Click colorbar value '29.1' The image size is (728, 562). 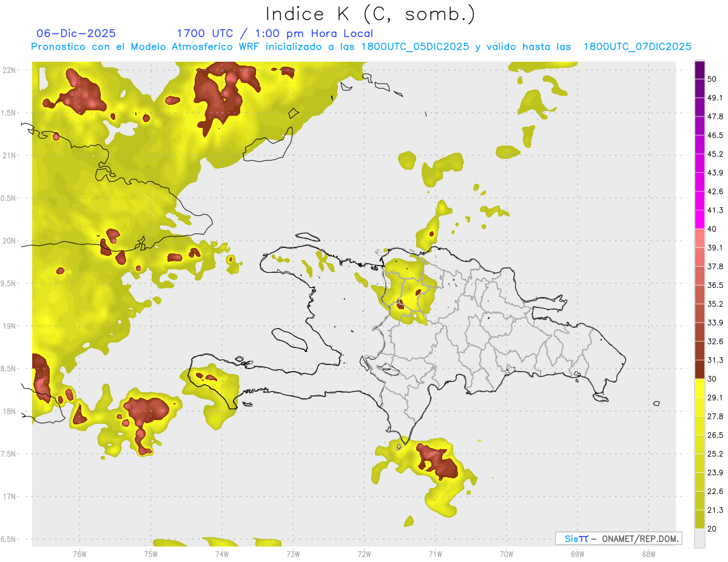715,398
